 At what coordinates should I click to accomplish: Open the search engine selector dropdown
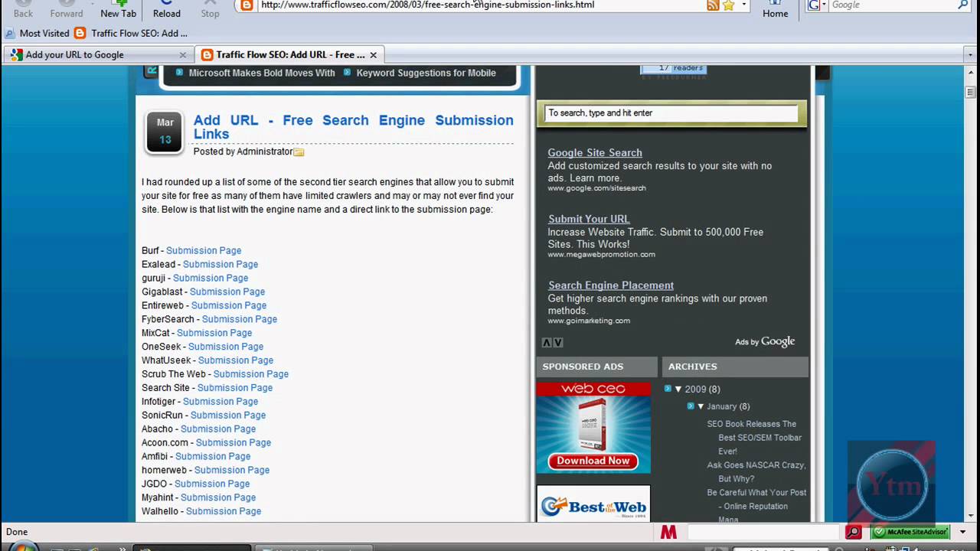click(818, 5)
